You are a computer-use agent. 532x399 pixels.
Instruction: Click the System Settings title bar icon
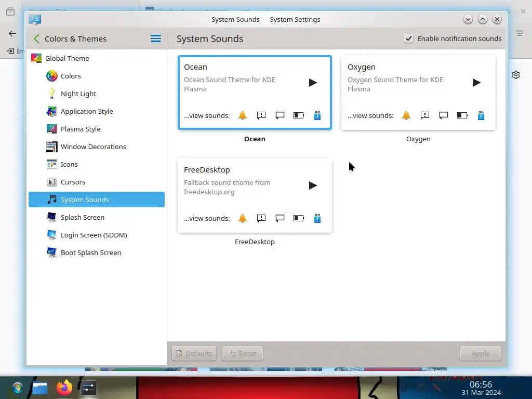(x=35, y=20)
